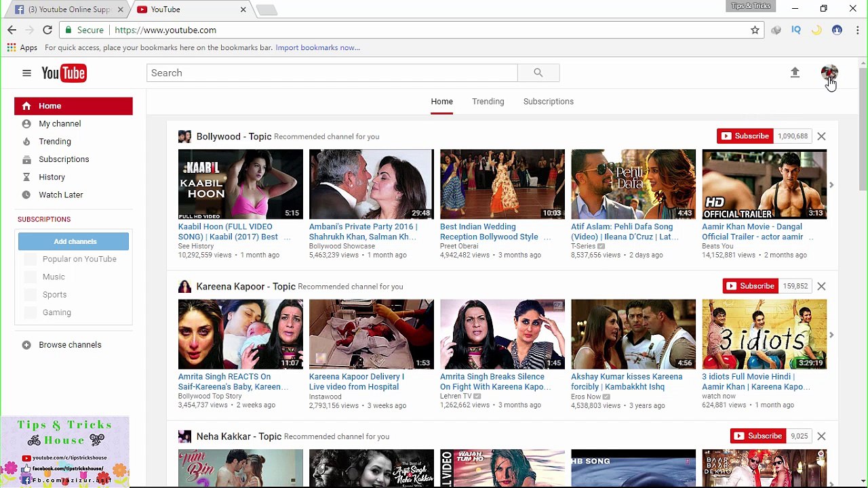Click in the YouTube search field
This screenshot has width=868, height=488.
[x=332, y=73]
